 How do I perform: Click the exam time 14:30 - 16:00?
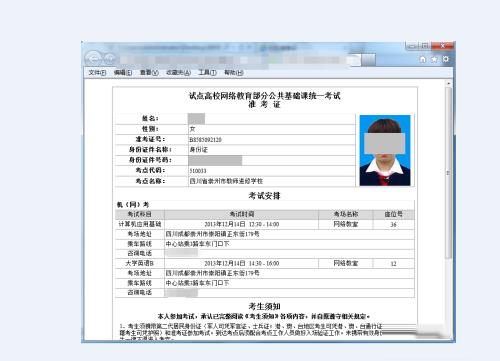click(x=264, y=264)
